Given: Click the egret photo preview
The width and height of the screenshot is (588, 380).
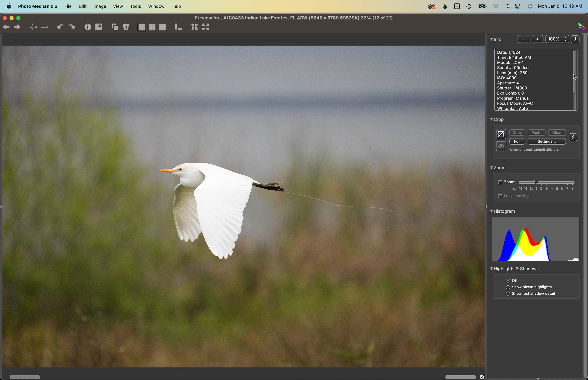Looking at the screenshot, I should [243, 207].
